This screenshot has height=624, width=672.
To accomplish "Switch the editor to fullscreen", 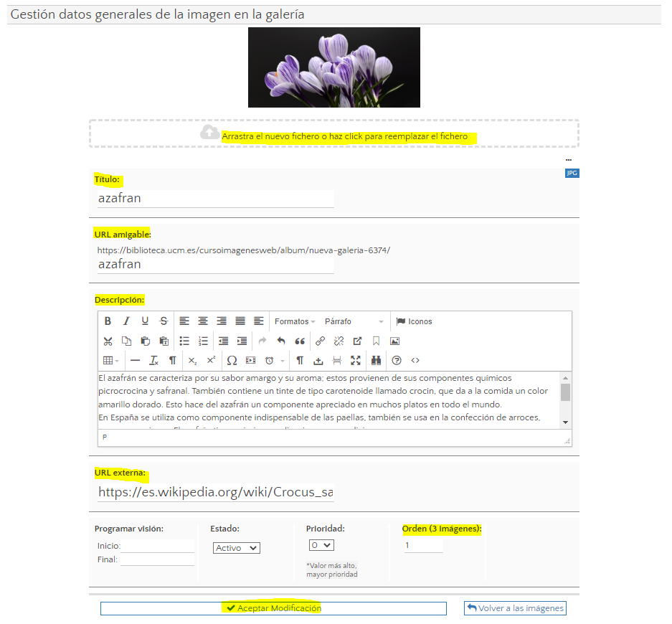I will [x=356, y=361].
